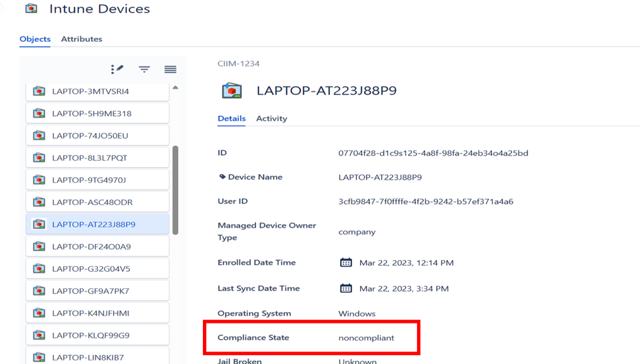Click the Device Name value in details

tap(380, 177)
